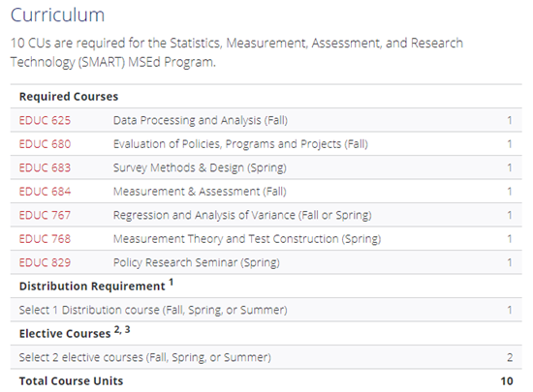Open the EDUC 680 course link
This screenshot has width=533, height=392.
[45, 144]
